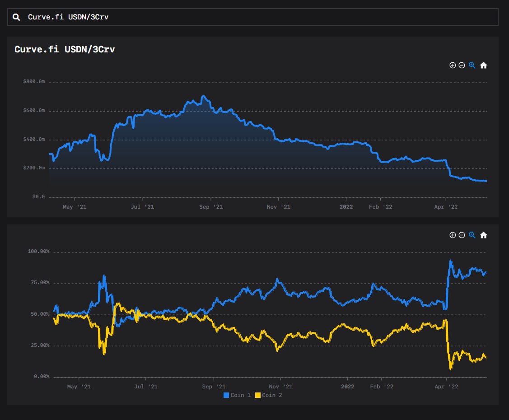Click May '21 label on bottom chart

coord(79,387)
